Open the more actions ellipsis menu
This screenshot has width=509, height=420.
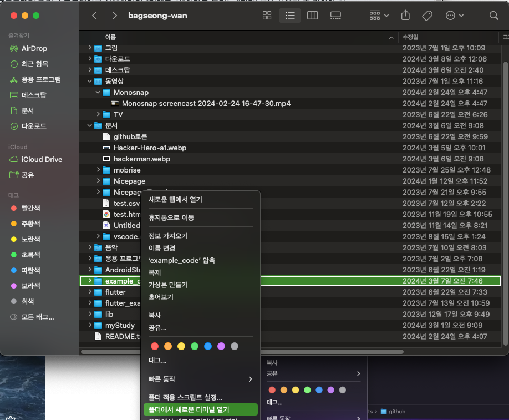pyautogui.click(x=454, y=16)
